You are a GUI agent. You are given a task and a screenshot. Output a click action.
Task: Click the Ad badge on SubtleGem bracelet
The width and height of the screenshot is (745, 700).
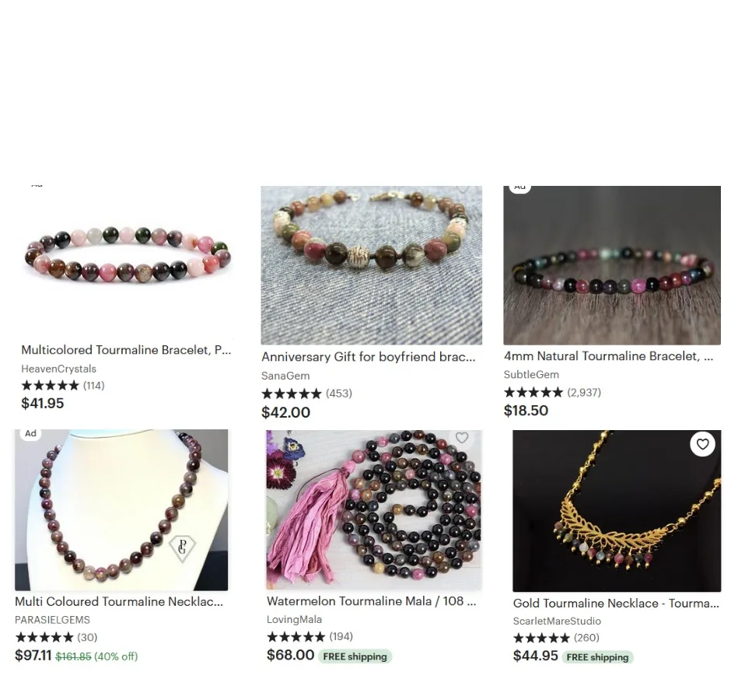(x=520, y=187)
